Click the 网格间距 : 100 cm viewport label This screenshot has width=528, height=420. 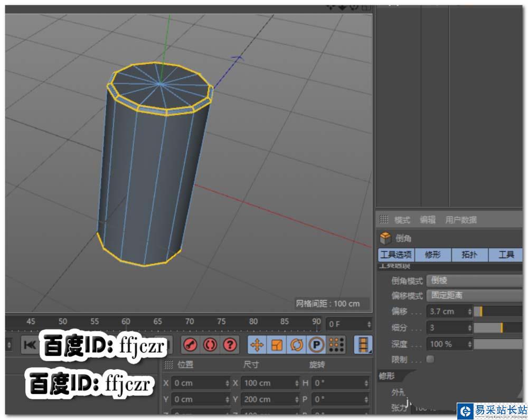[x=328, y=303]
